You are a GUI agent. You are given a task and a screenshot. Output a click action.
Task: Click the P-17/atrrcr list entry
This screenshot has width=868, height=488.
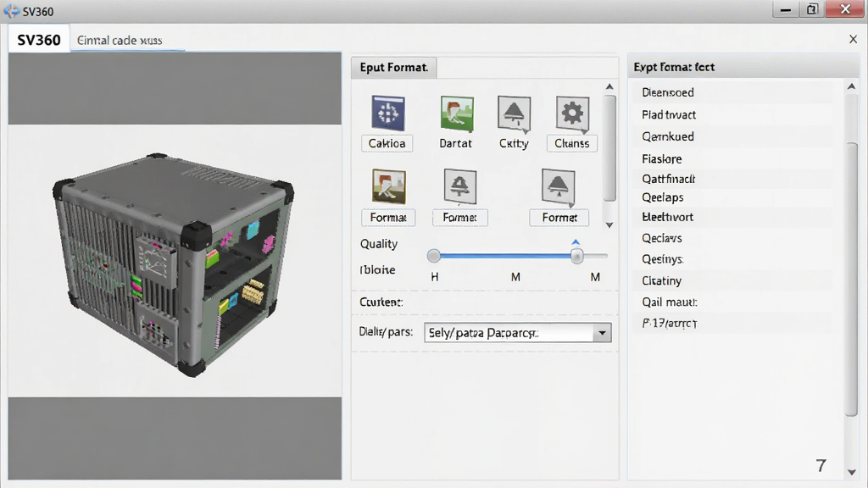(x=732, y=323)
